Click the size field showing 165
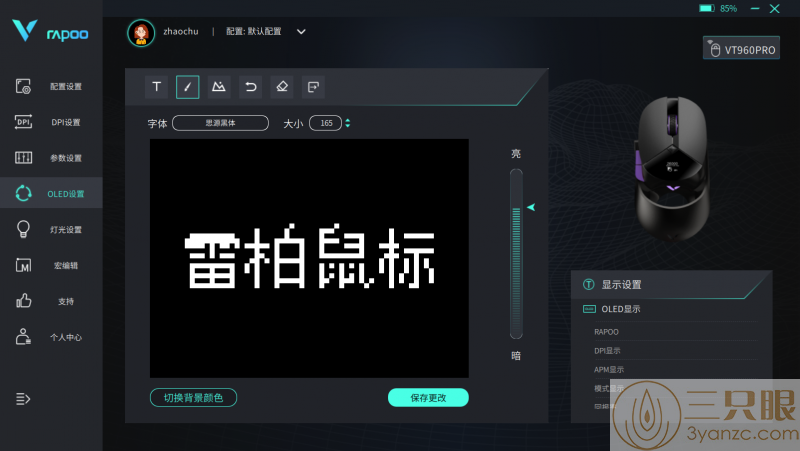This screenshot has height=451, width=800. click(326, 123)
